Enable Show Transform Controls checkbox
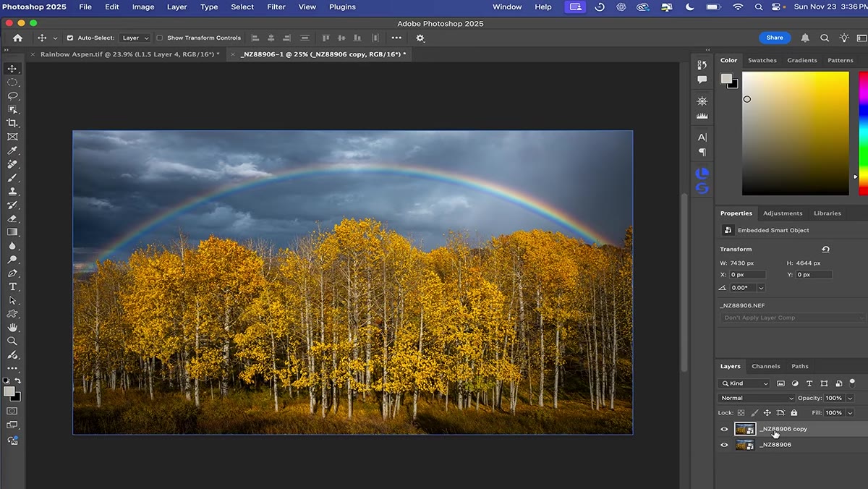This screenshot has height=489, width=868. pos(160,38)
